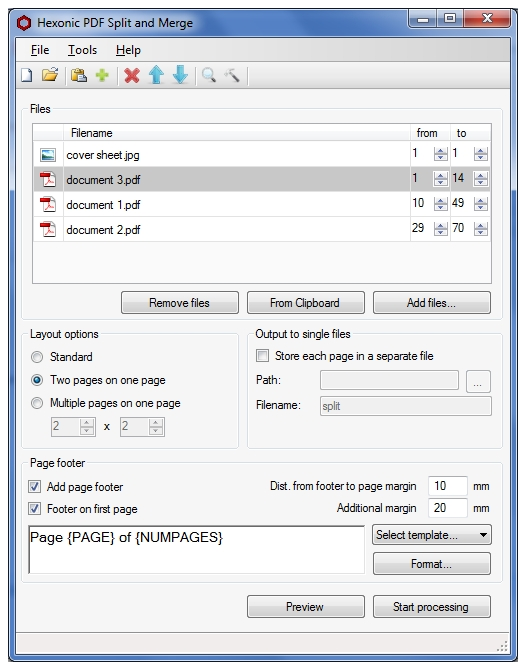The image size is (523, 669).
Task: Adjust the from spinner for document 3.pdf
Action: pos(440,179)
